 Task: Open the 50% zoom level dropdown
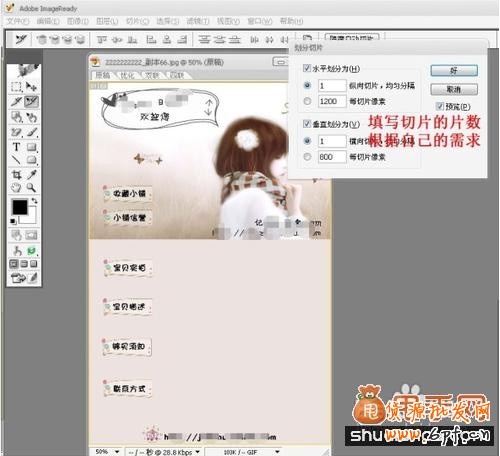pos(117,452)
